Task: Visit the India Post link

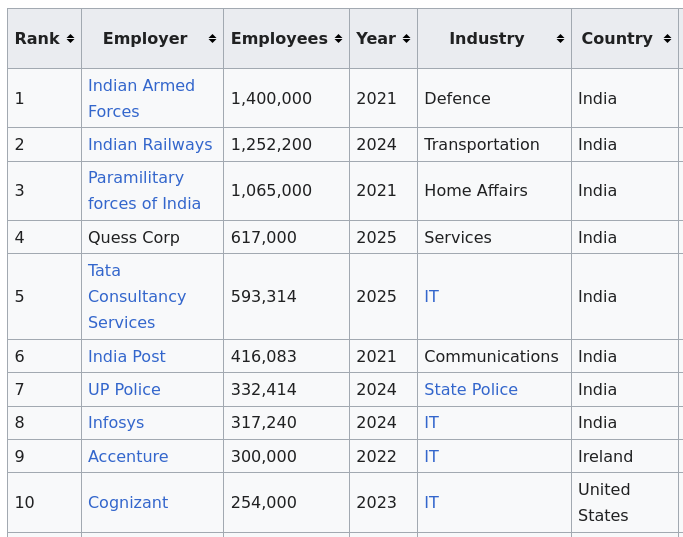Action: point(127,357)
